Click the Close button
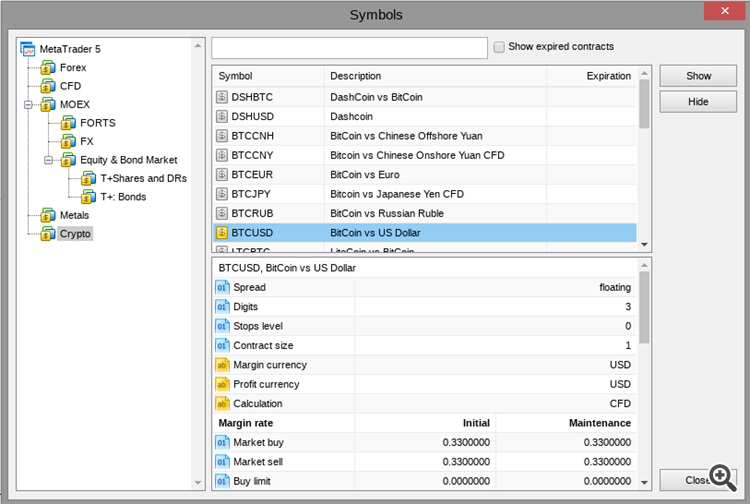750x504 pixels. coord(698,480)
